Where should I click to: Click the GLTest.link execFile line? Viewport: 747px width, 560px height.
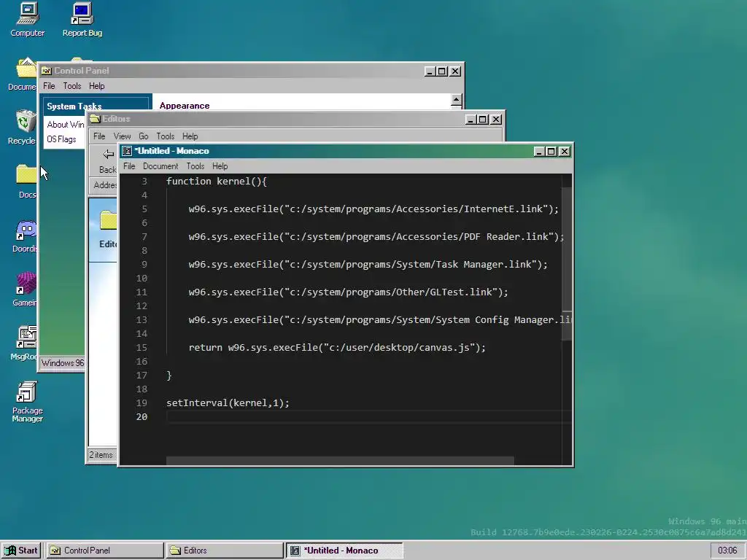pos(348,292)
